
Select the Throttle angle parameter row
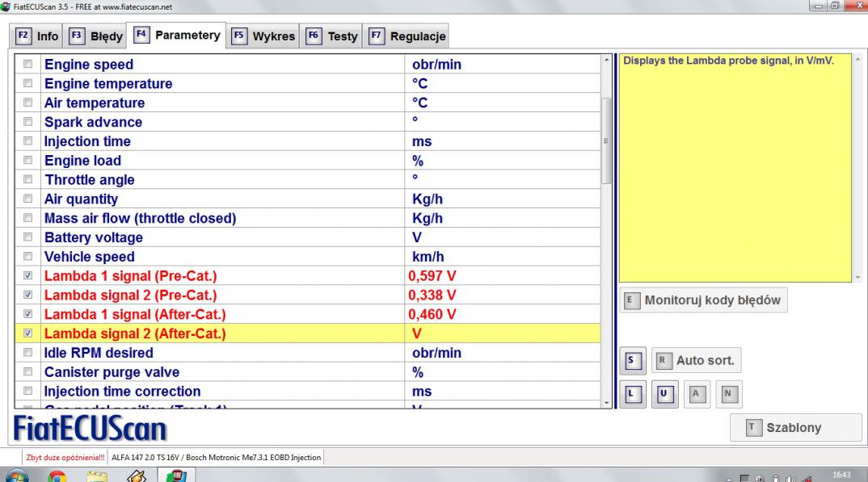pyautogui.click(x=89, y=179)
